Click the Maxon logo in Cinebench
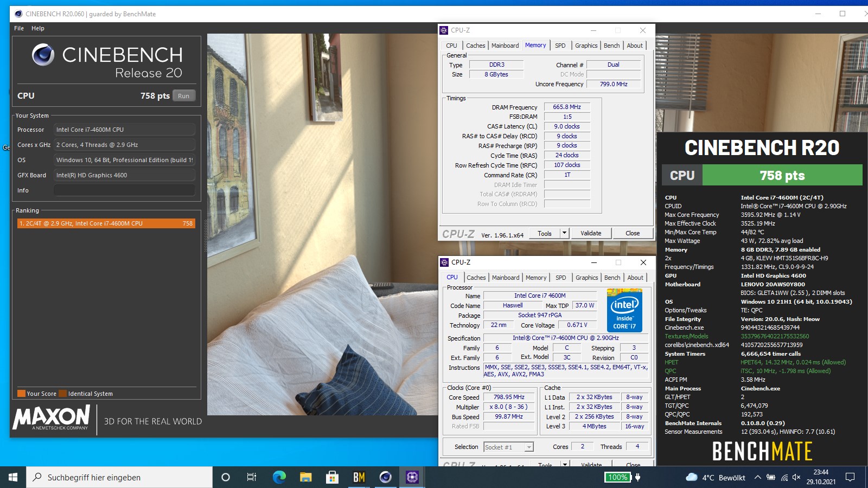 52,418
